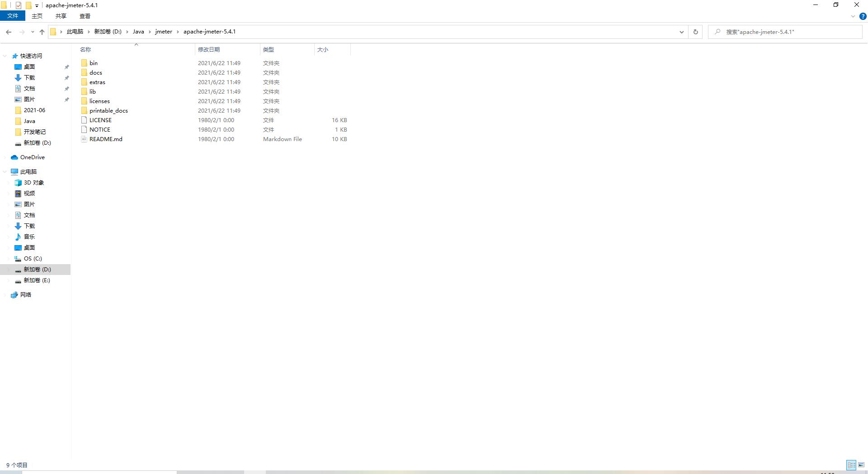
Task: Select the lib folder icon
Action: [84, 91]
